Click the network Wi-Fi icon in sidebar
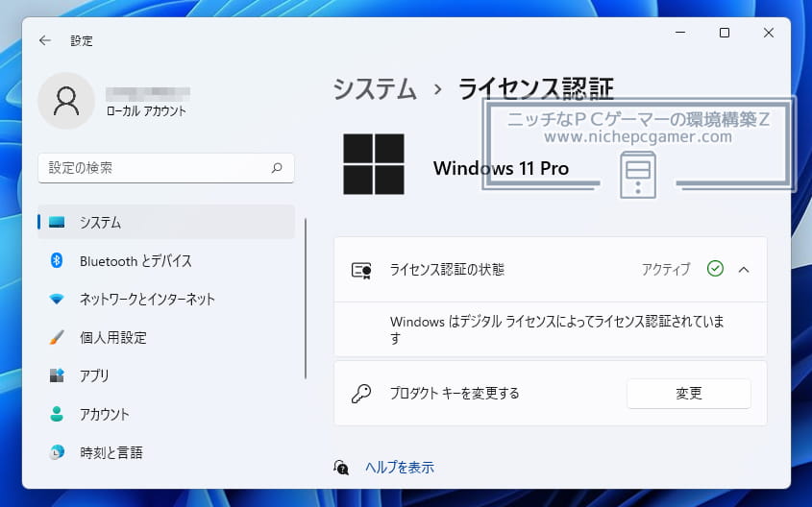 click(x=57, y=299)
